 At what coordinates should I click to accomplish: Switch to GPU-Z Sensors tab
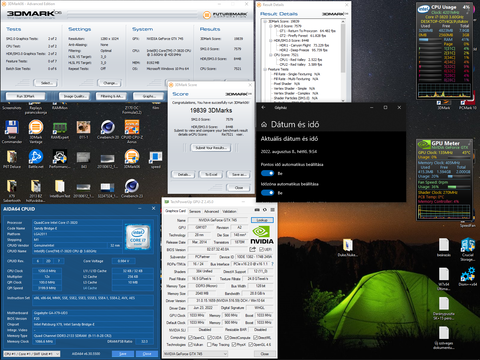(x=195, y=211)
